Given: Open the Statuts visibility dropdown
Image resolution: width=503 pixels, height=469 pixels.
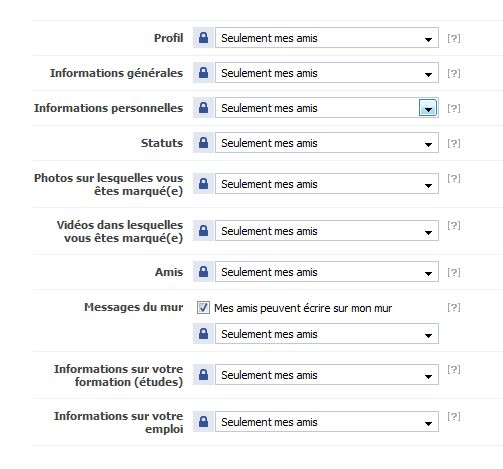Looking at the screenshot, I should tap(327, 143).
